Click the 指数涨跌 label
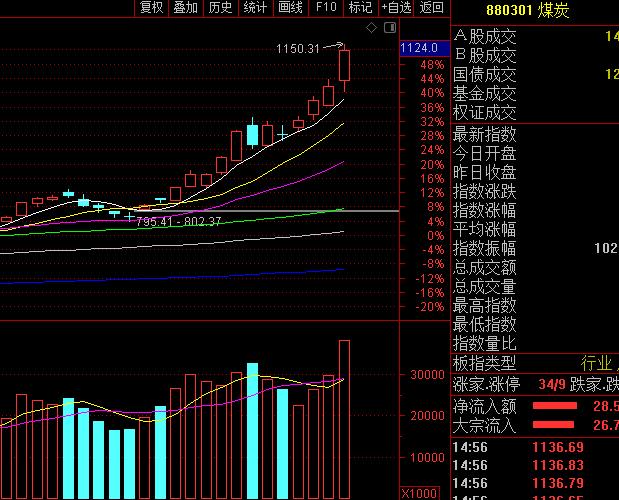Viewport: 619px width, 500px height. [484, 191]
